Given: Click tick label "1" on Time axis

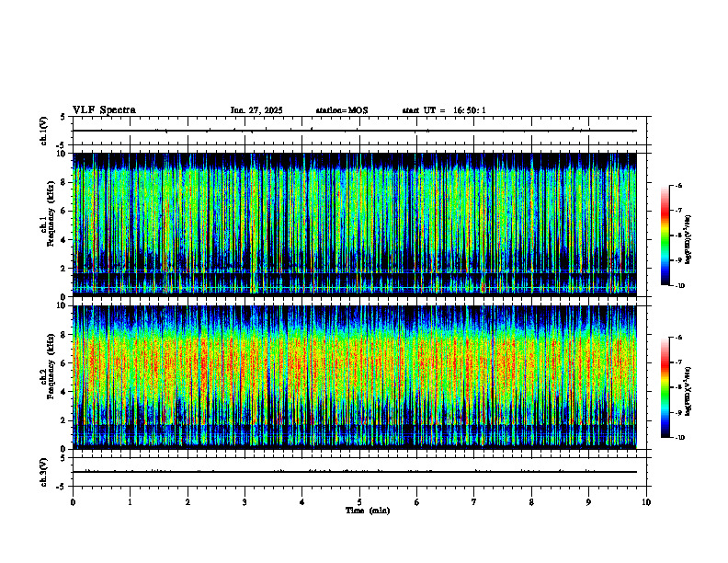Looking at the screenshot, I should coord(130,502).
